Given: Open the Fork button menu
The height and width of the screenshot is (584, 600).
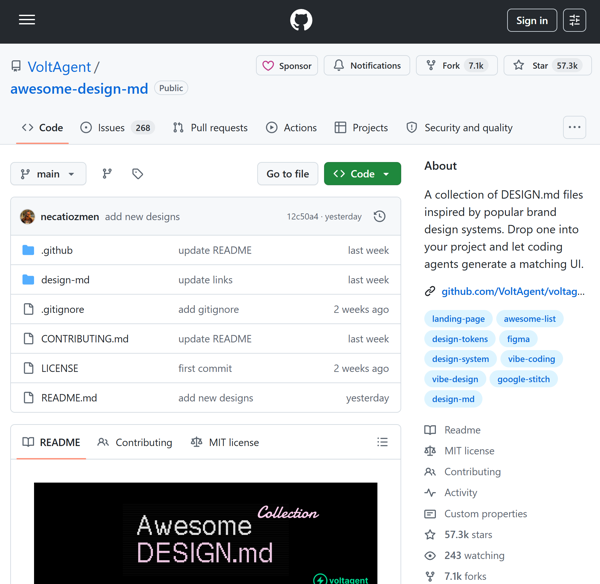Looking at the screenshot, I should tap(455, 66).
